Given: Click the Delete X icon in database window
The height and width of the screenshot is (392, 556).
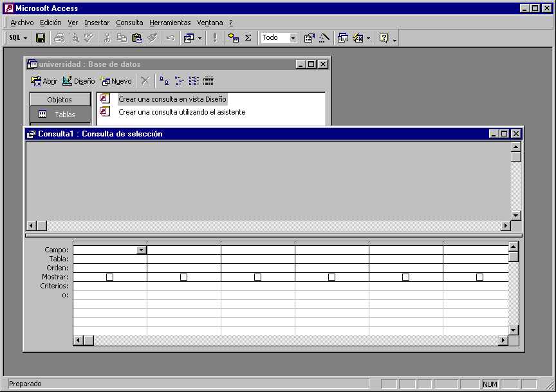Looking at the screenshot, I should pyautogui.click(x=145, y=81).
